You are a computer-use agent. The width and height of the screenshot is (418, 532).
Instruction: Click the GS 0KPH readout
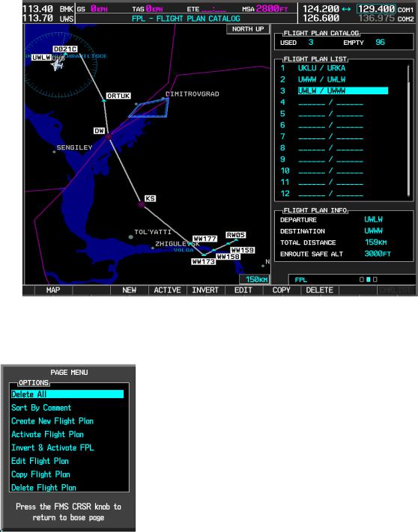(x=99, y=9)
